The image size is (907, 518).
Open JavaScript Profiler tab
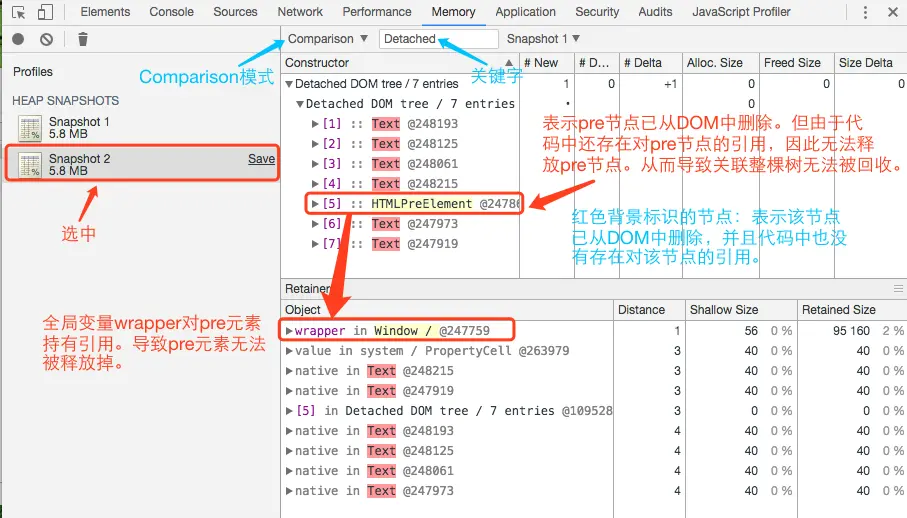click(742, 12)
